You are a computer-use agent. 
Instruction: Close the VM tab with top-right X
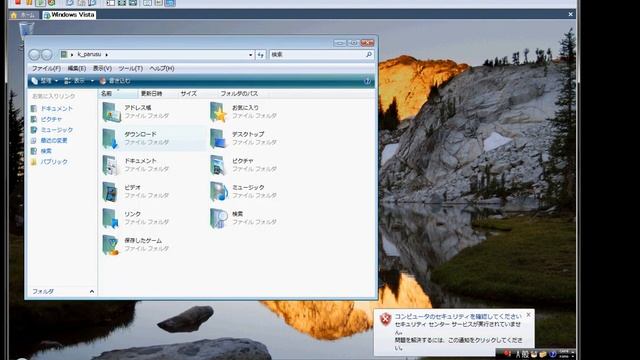point(570,14)
